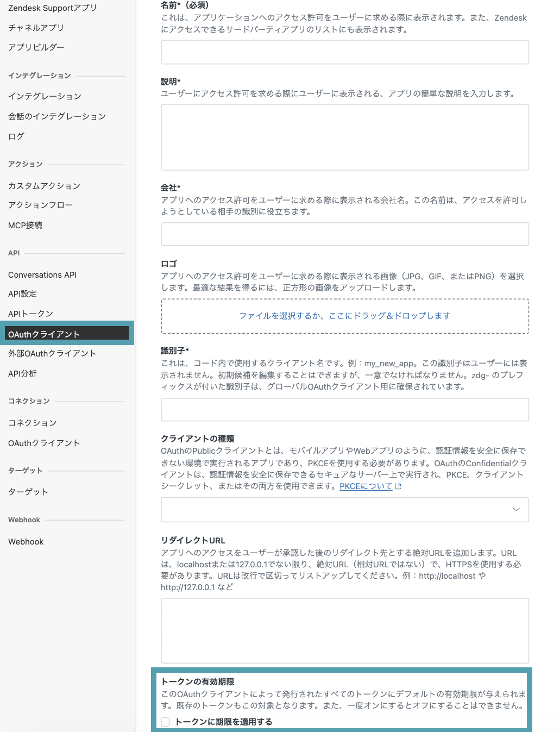
Task: Open APIトークン in sidebar
Action: [30, 314]
